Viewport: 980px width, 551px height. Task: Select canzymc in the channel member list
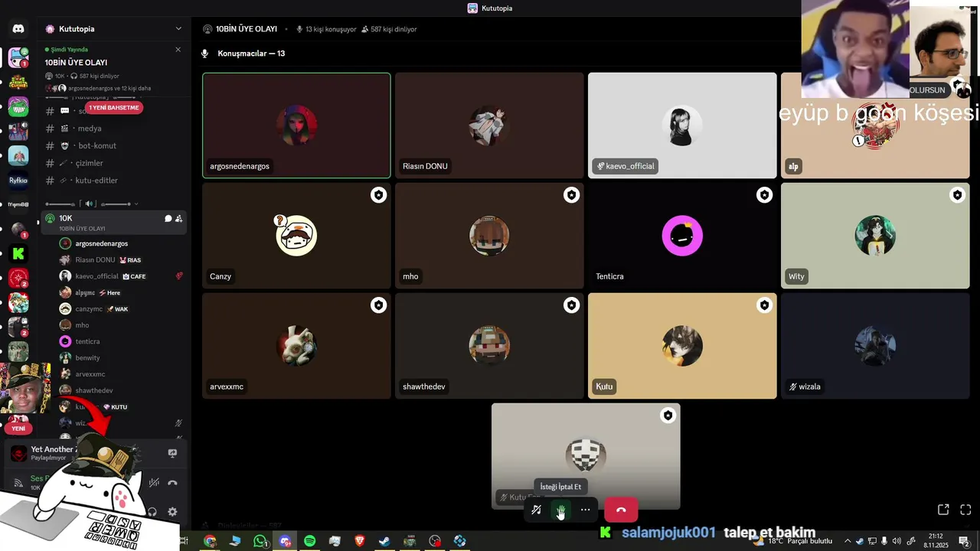coord(121,309)
